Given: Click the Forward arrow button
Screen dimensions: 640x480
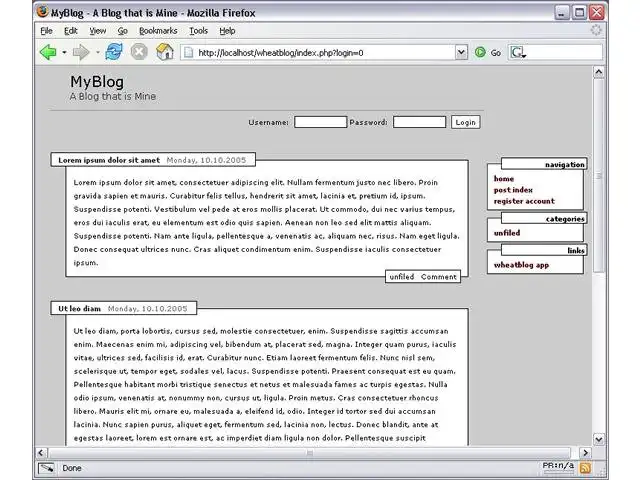Looking at the screenshot, I should click(81, 52).
